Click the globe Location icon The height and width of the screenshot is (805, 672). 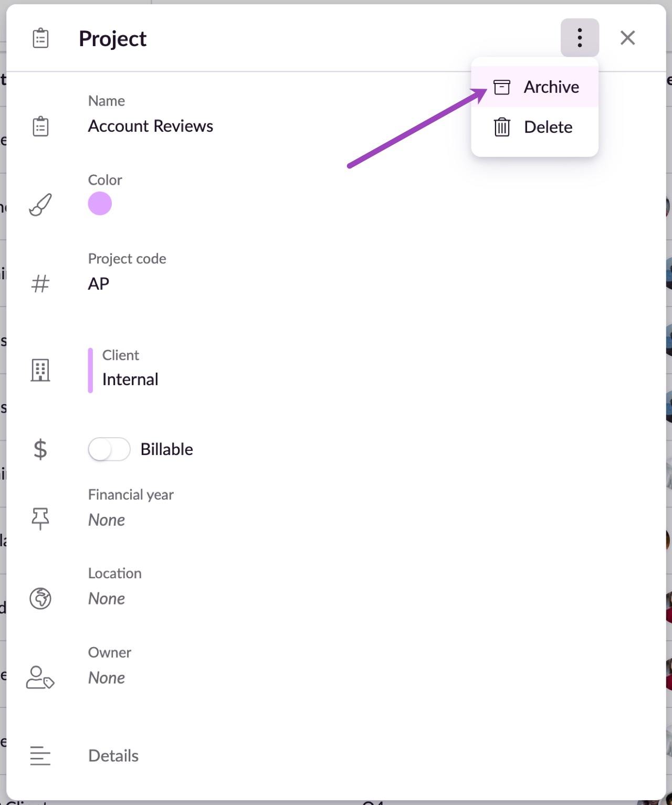coord(40,599)
